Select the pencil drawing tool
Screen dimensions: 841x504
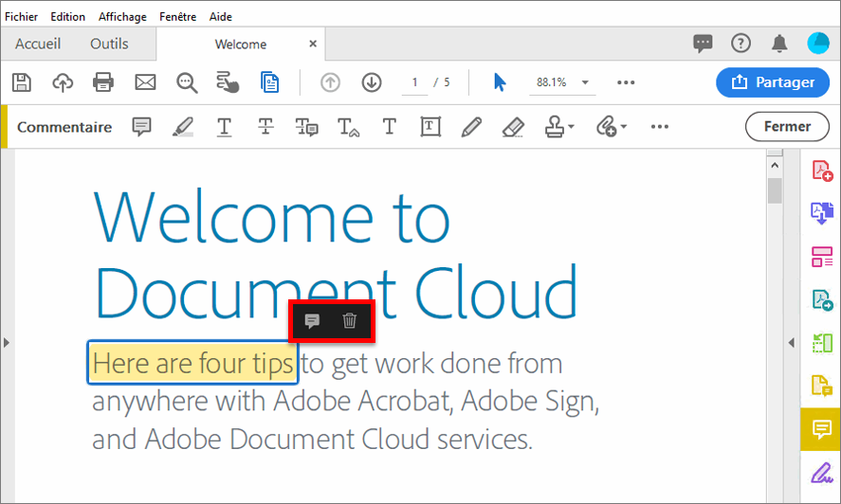click(471, 127)
